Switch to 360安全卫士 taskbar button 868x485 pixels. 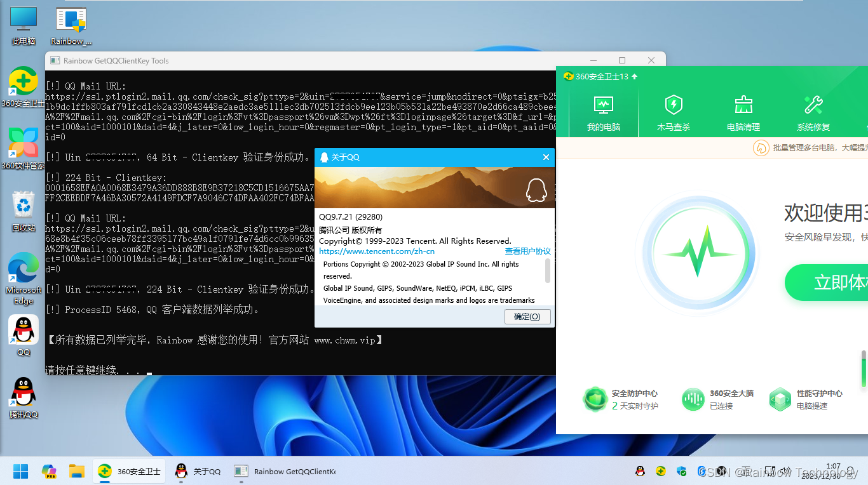129,471
